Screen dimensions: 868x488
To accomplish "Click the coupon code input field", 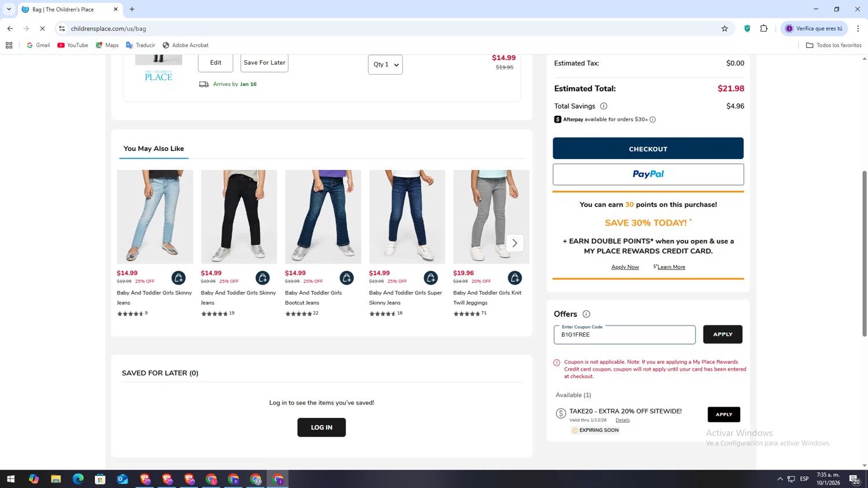I will point(624,335).
